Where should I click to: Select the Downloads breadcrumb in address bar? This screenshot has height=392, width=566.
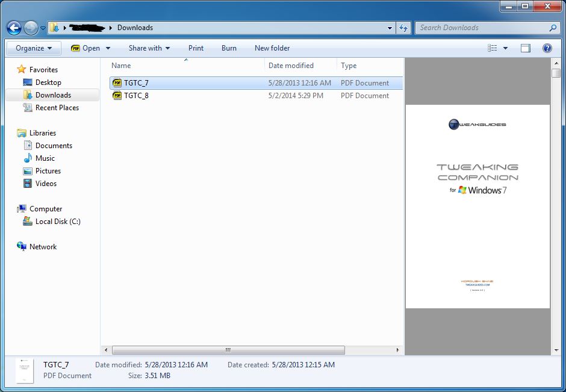pyautogui.click(x=135, y=28)
